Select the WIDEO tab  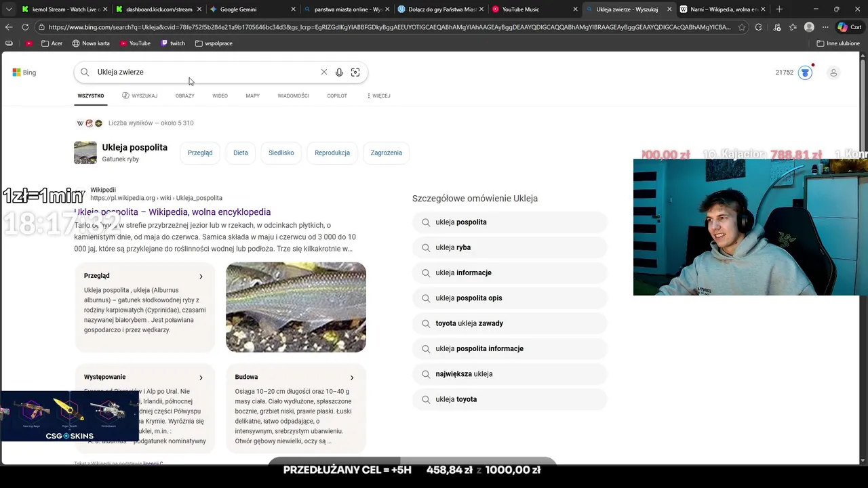click(x=220, y=96)
